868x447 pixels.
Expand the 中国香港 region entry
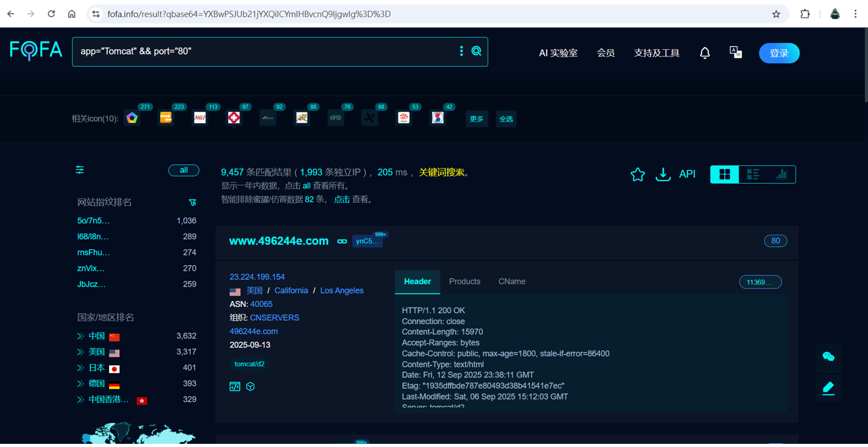click(80, 399)
